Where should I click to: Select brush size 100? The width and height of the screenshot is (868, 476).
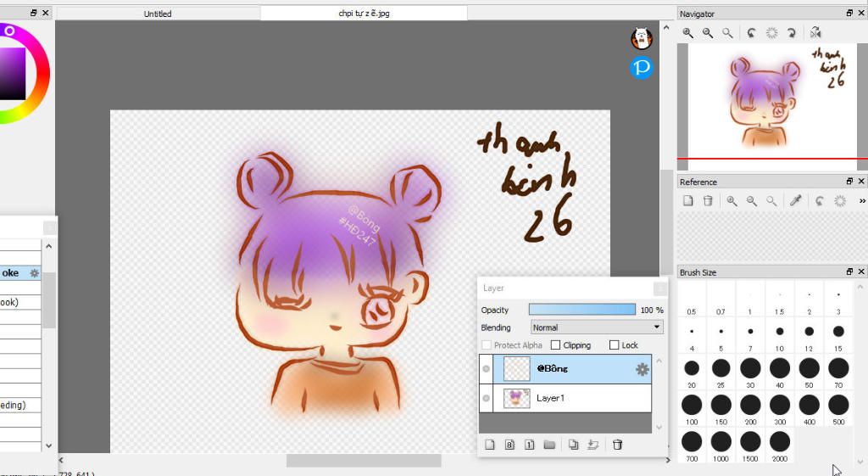(x=692, y=409)
